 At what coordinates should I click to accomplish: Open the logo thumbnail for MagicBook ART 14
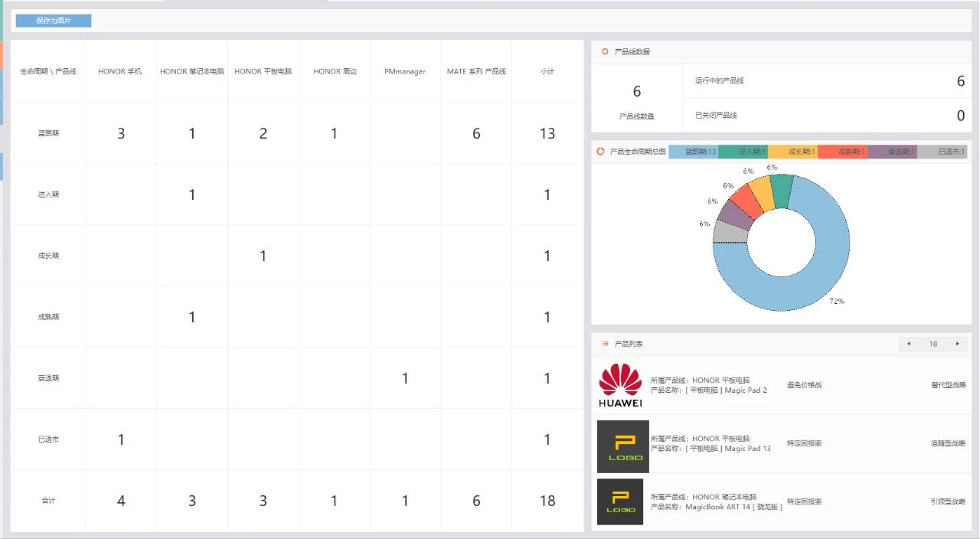[620, 501]
